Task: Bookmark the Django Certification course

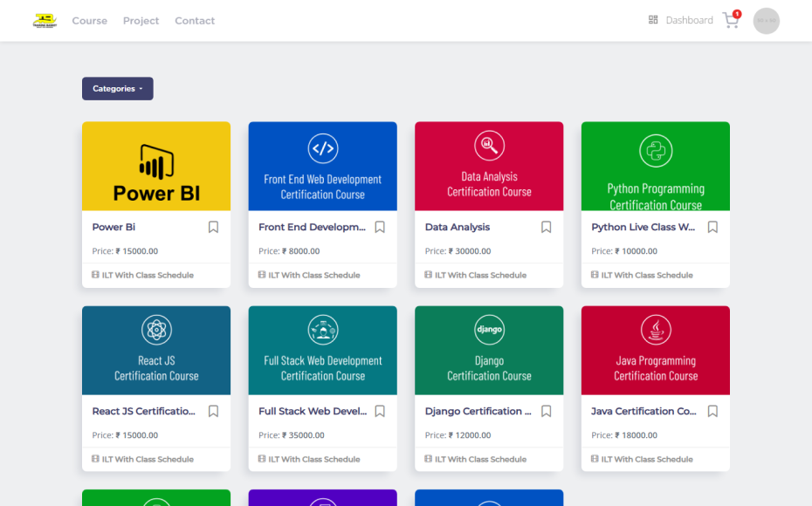Action: 547,411
